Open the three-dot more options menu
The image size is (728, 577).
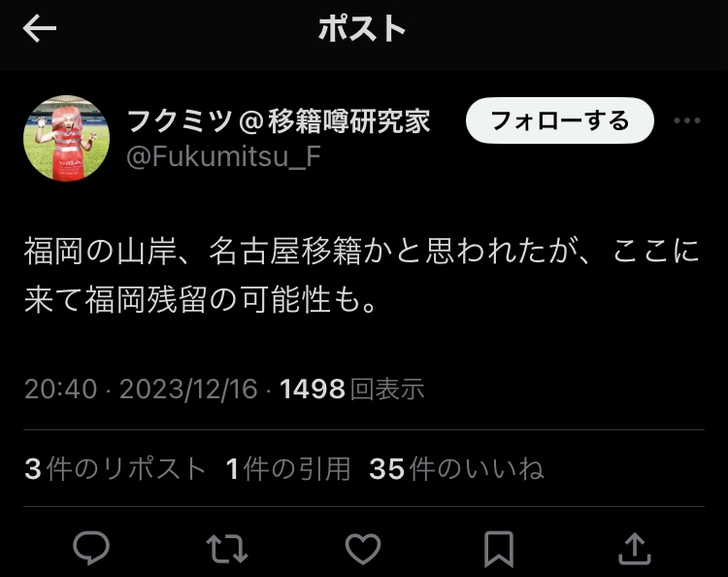pyautogui.click(x=687, y=120)
